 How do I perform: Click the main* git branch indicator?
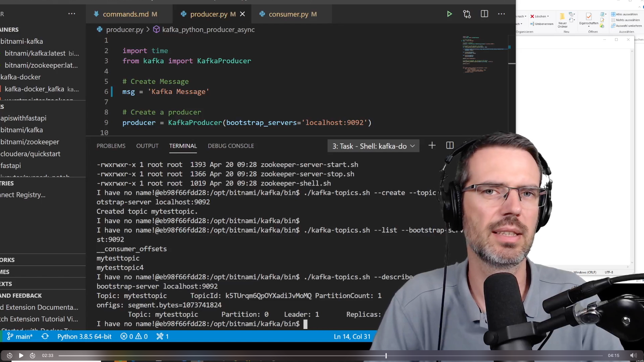coord(20,336)
